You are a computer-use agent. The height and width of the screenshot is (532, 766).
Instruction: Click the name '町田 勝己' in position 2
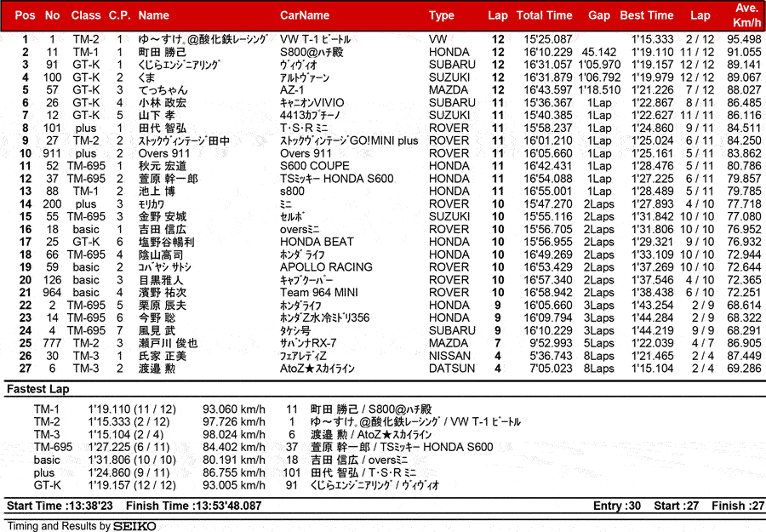(163, 52)
